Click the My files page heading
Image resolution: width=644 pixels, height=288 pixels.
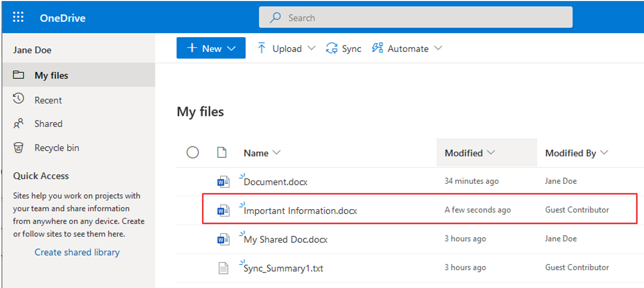[200, 112]
